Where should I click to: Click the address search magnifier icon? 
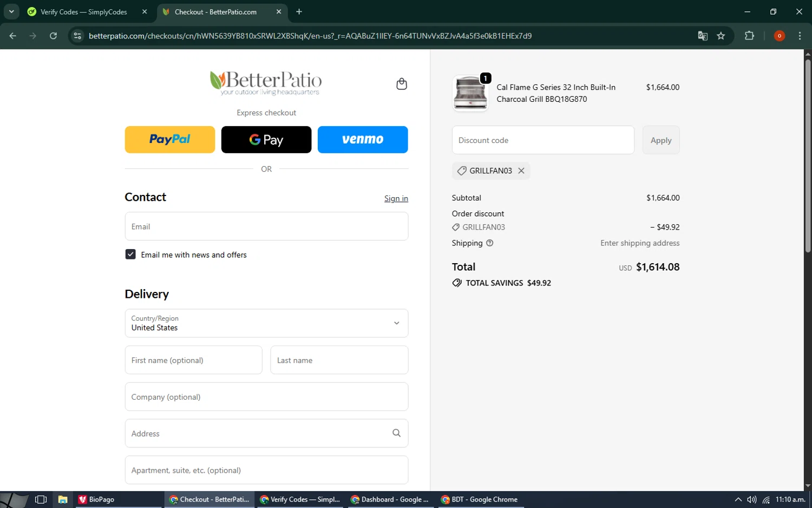pos(396,433)
